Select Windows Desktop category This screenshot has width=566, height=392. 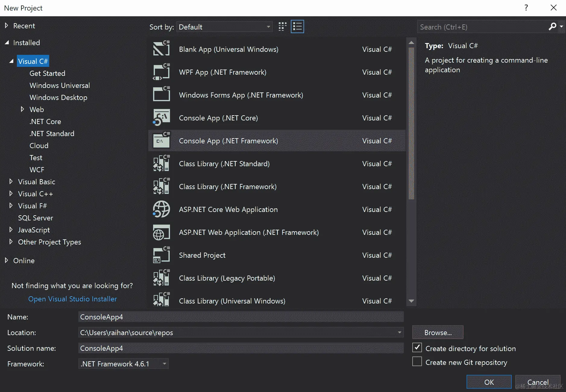(58, 98)
